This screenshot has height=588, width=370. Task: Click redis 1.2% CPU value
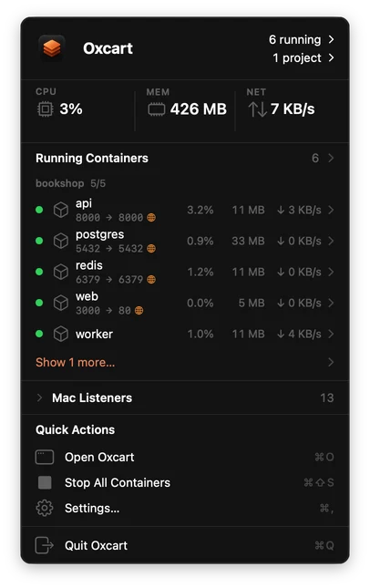200,272
